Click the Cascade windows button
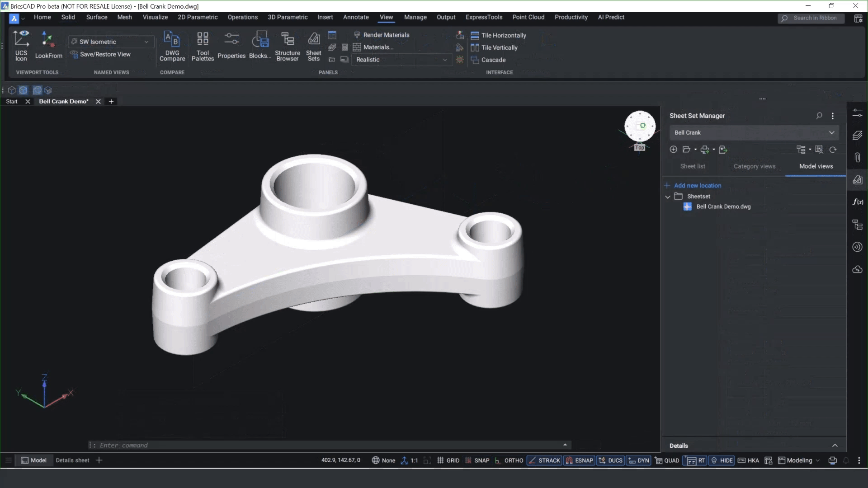Viewport: 868px width, 488px height. 490,60
